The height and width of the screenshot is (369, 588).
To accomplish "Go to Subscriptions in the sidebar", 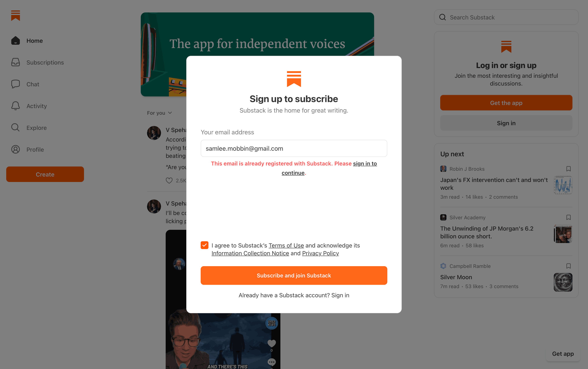I will pyautogui.click(x=45, y=62).
